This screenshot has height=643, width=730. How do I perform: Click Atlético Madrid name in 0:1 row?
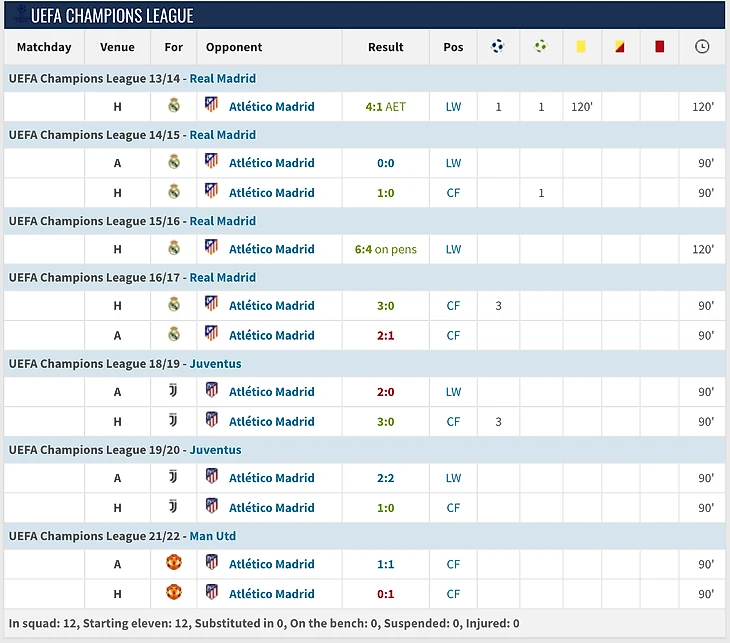coord(271,594)
